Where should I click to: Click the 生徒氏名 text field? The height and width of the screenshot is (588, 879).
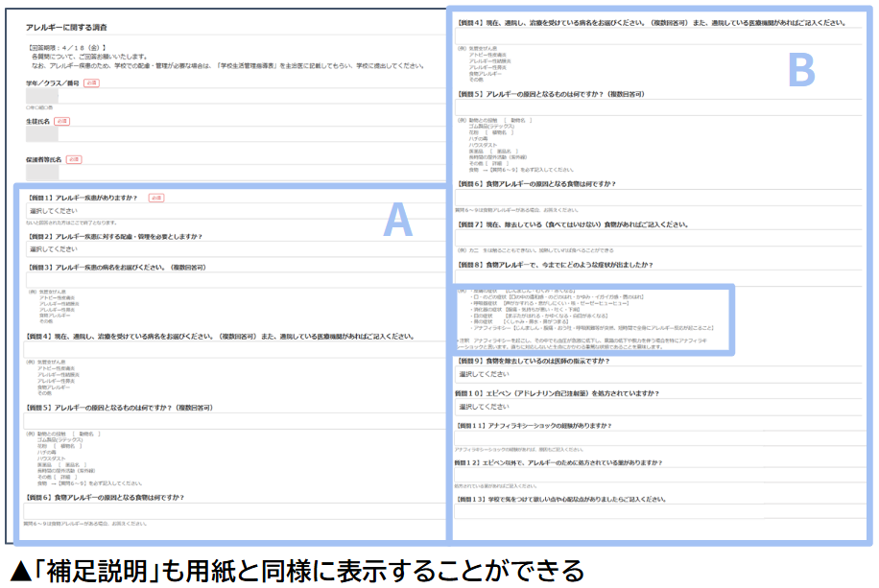coord(235,134)
